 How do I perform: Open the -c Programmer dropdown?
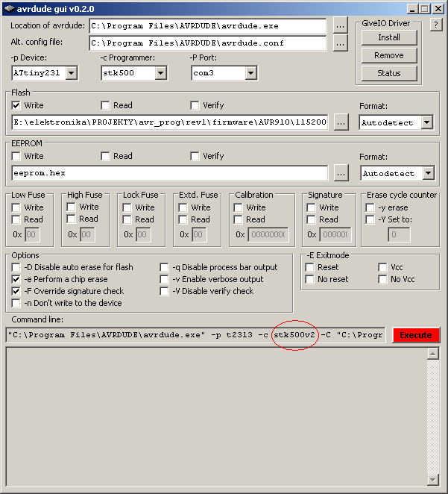click(x=161, y=73)
